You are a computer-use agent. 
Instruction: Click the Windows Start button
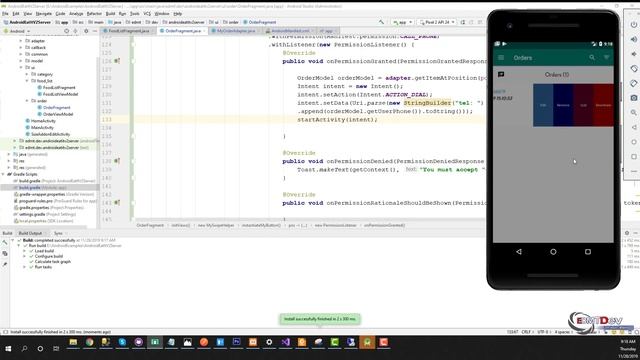pyautogui.click(x=8, y=349)
